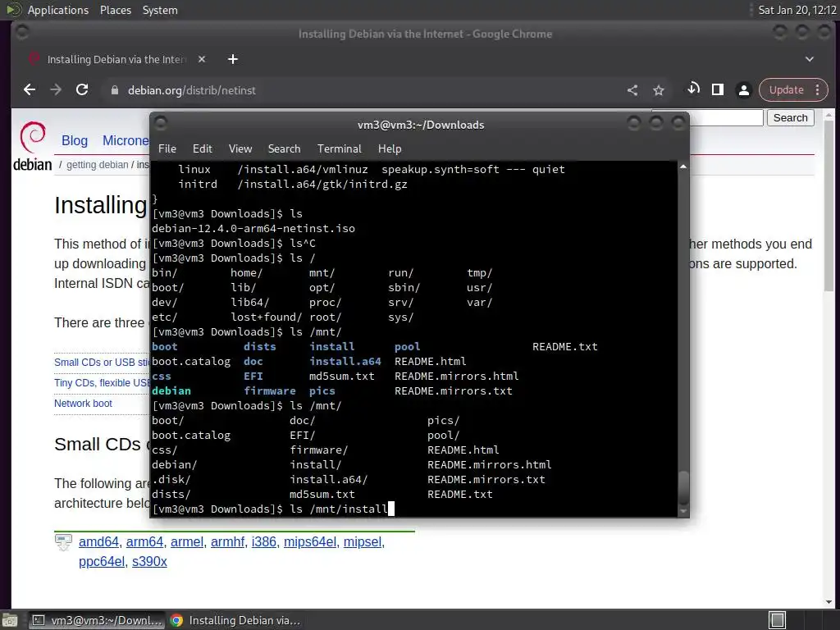Click download icon beside architecture list
Viewport: 840px width, 630px height.
point(63,541)
